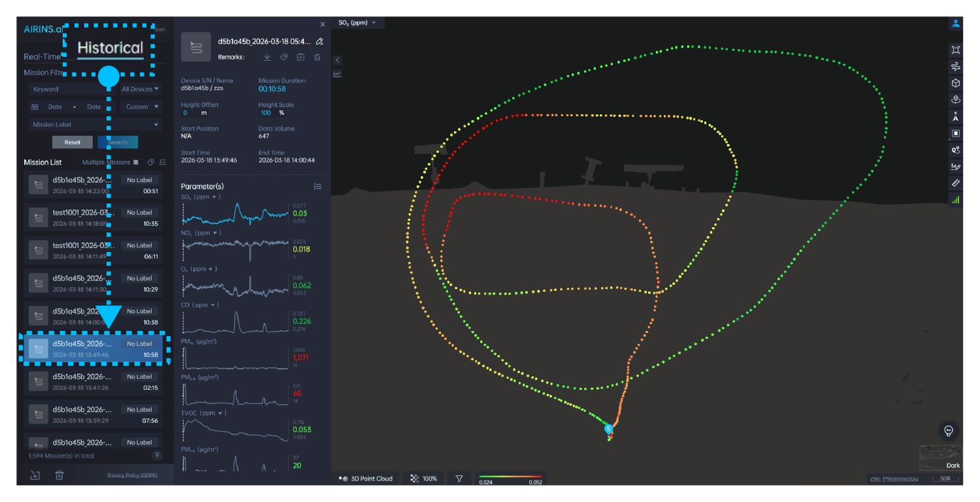Viewport: 980px width, 502px height.
Task: Click the Reset button
Action: (x=73, y=142)
